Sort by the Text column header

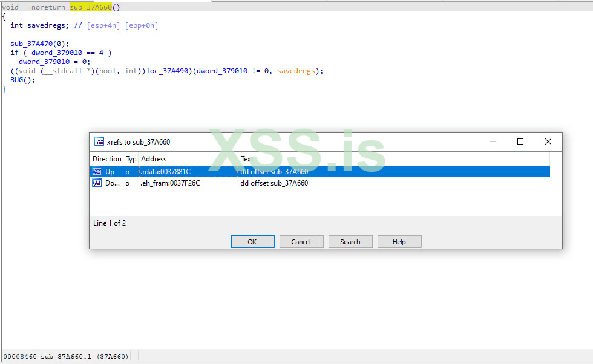[247, 159]
